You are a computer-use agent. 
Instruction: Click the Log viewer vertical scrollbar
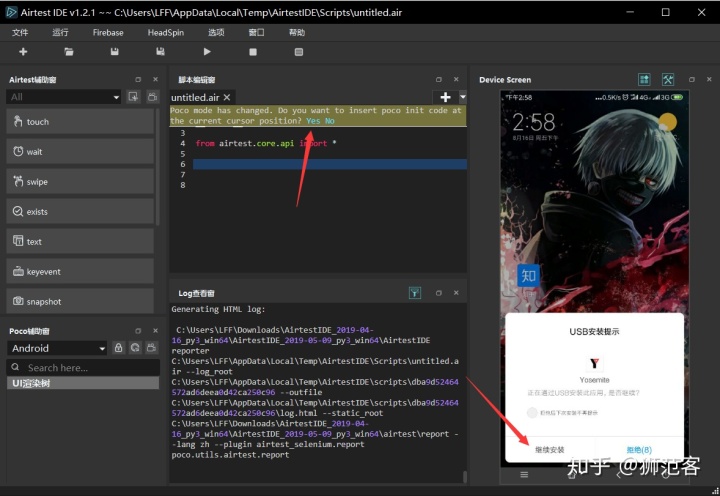tap(465, 477)
